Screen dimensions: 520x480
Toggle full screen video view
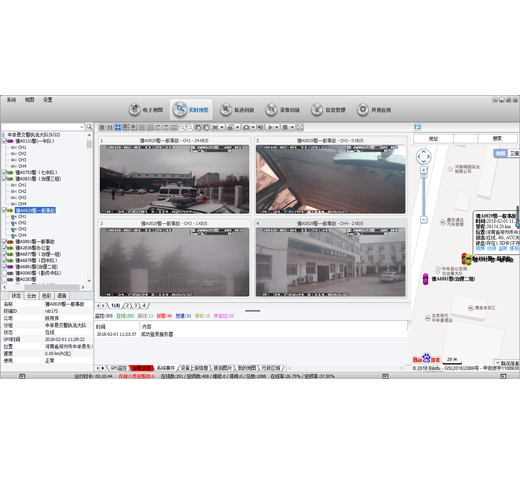(x=300, y=127)
